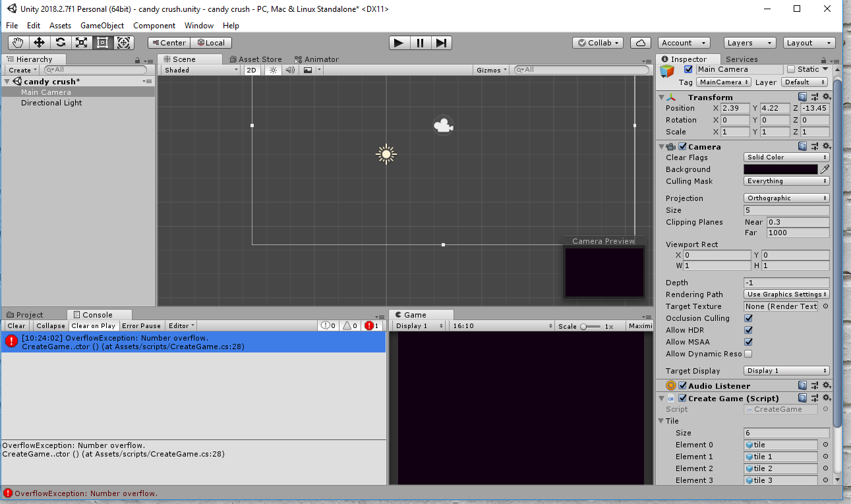Open Camera component preset icon
The height and width of the screenshot is (504, 851).
coord(815,146)
